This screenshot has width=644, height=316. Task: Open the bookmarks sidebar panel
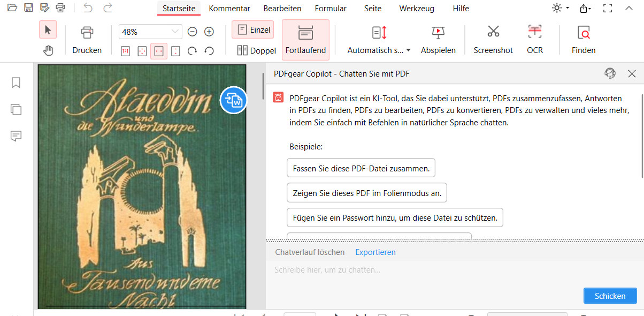coord(16,82)
